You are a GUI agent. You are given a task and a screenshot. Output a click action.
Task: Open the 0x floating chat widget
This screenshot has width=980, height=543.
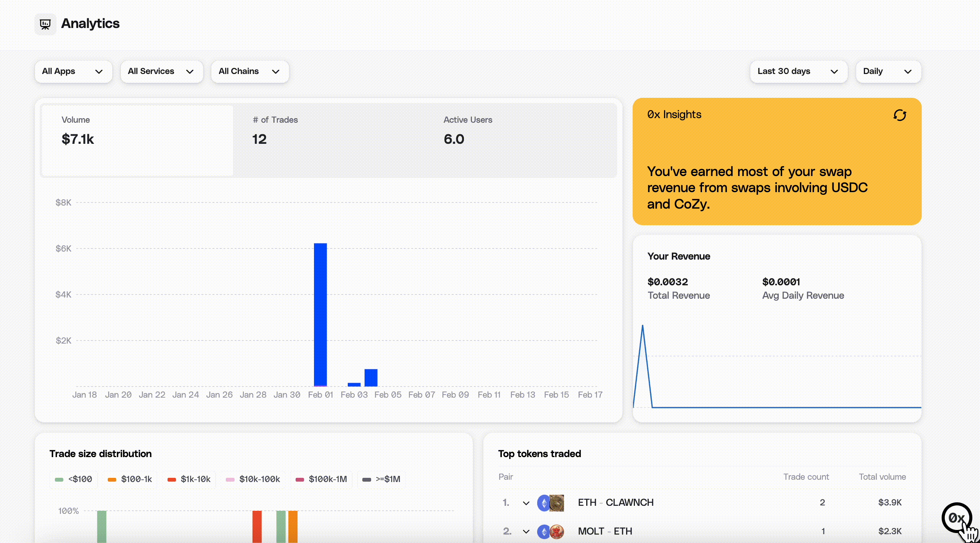[x=956, y=518]
